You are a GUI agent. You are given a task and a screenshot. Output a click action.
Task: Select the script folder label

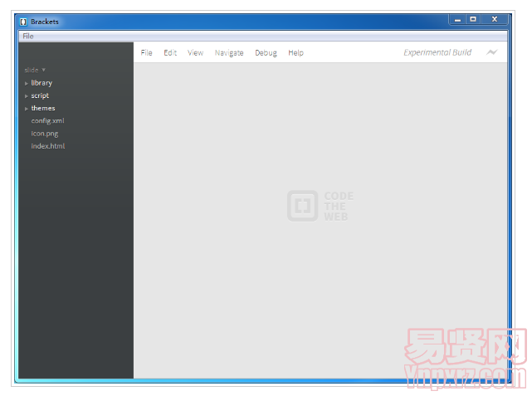click(40, 95)
